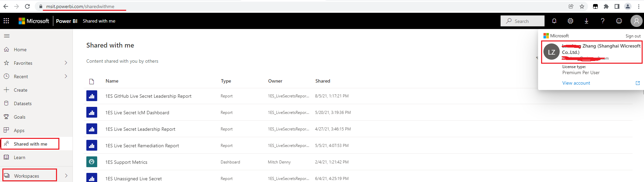
Task: Click the browser address bar URL
Action: pos(80,6)
